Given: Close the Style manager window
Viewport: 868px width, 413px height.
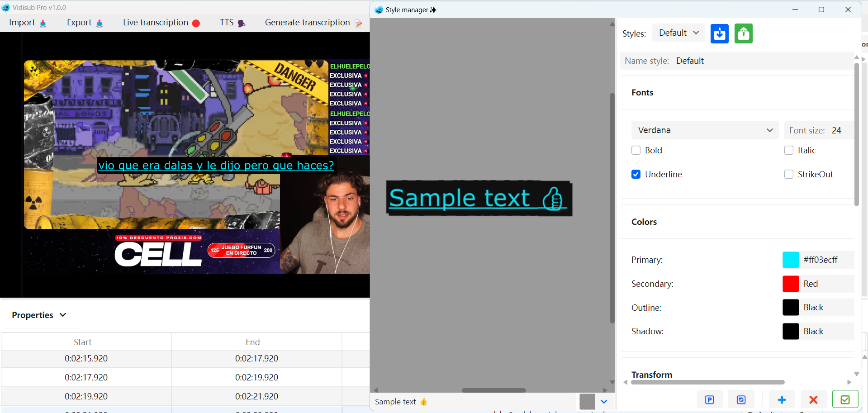Looking at the screenshot, I should pos(848,9).
